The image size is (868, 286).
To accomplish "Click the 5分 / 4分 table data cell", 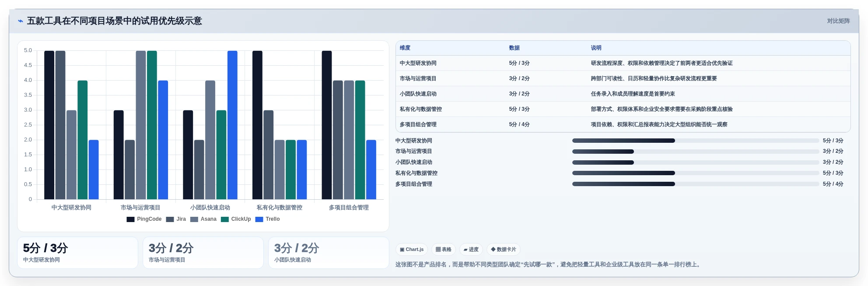I will click(519, 125).
